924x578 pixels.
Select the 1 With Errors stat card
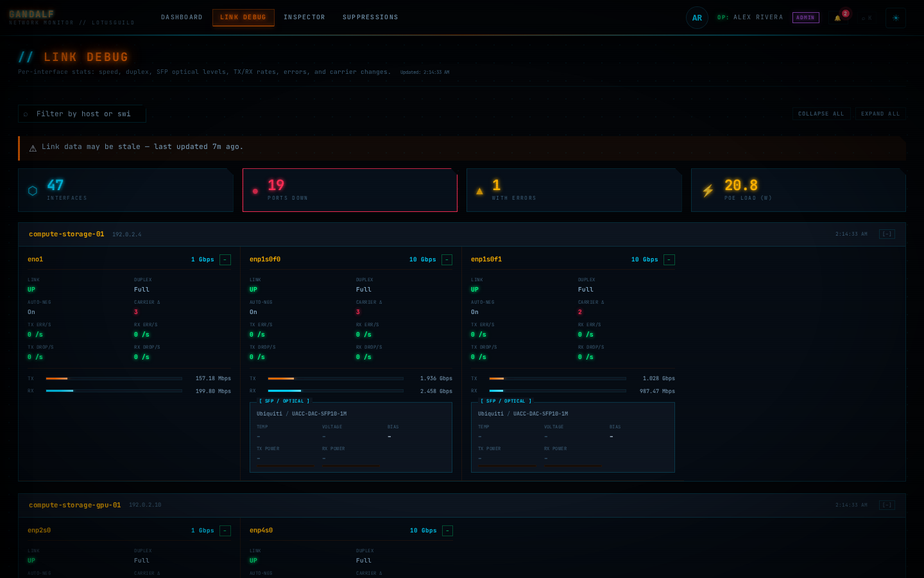[574, 190]
